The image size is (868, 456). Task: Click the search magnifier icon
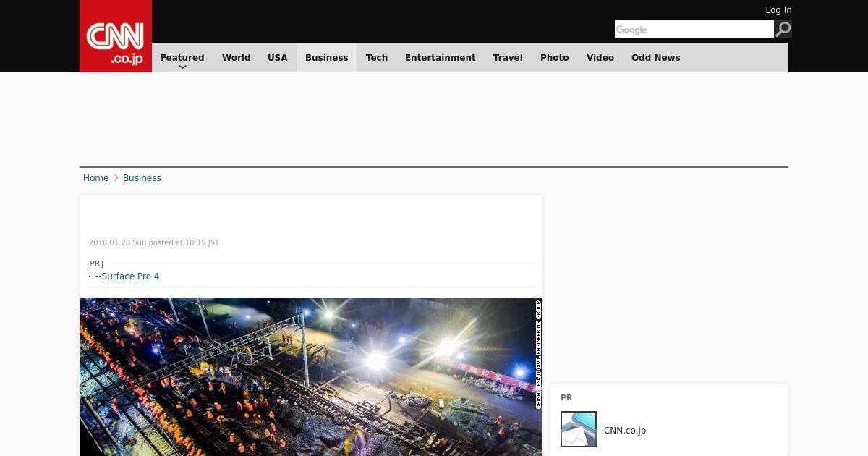pyautogui.click(x=783, y=29)
